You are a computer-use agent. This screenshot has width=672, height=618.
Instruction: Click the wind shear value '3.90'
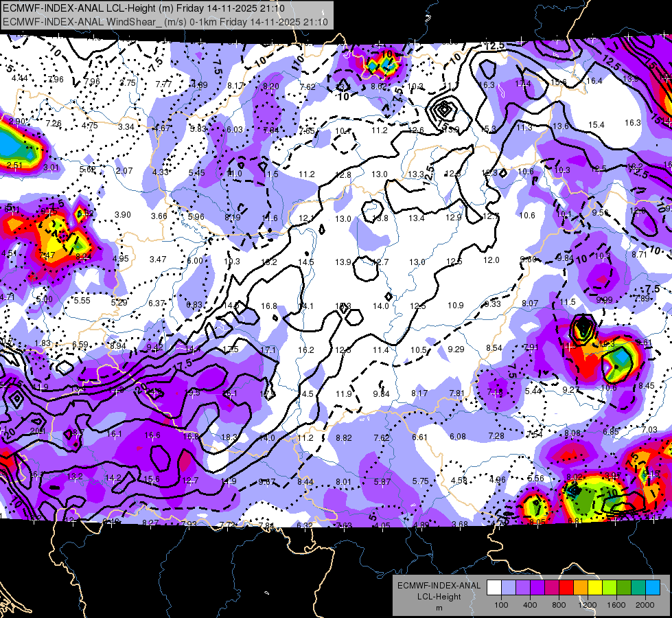(x=123, y=214)
